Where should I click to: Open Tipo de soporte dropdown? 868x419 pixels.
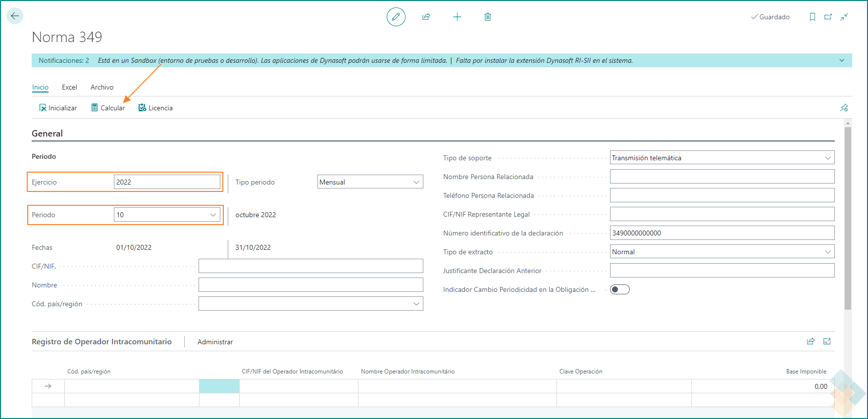(x=722, y=157)
